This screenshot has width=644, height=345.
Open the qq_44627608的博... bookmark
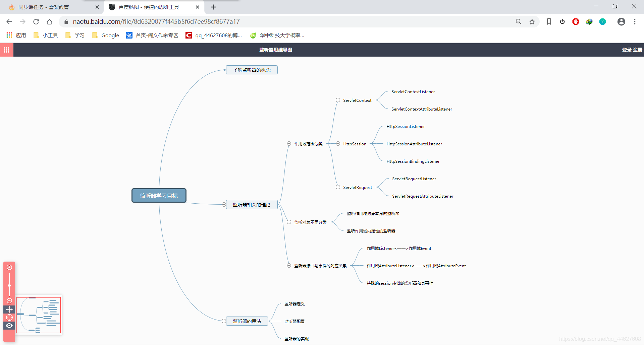point(214,35)
